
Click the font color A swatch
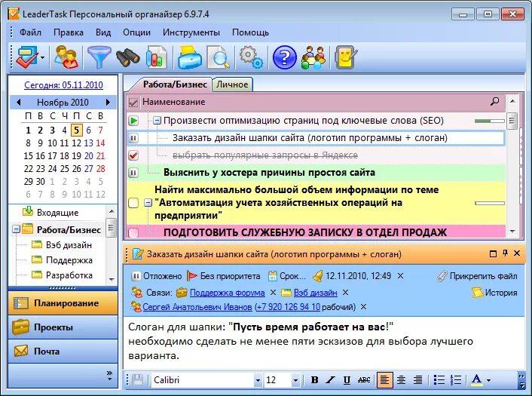pos(477,379)
